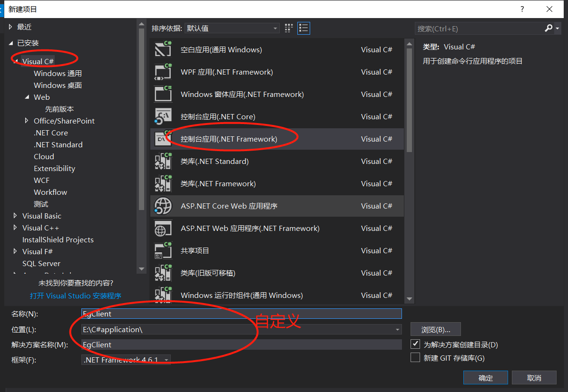Open the search options dropdown arrow
The image size is (568, 392).
point(558,28)
